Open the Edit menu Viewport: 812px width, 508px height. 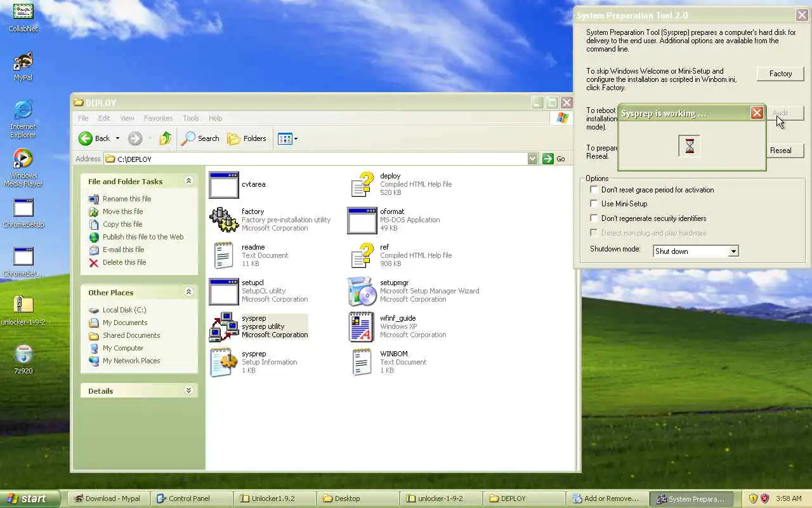coord(104,118)
